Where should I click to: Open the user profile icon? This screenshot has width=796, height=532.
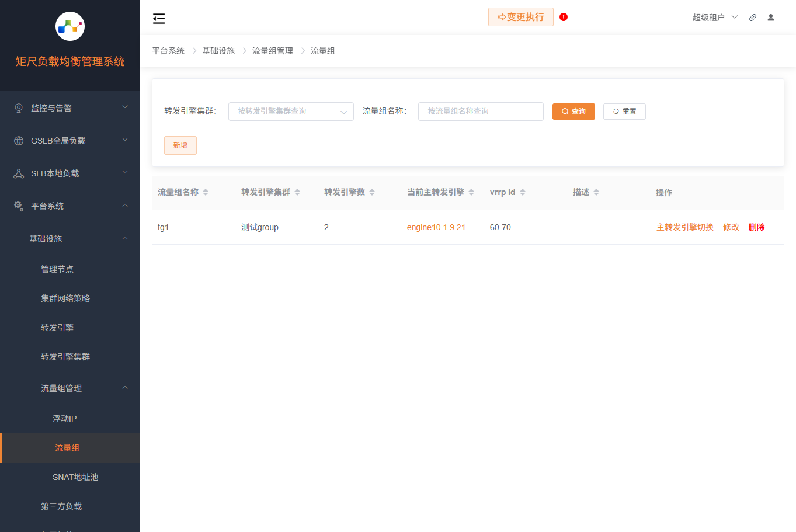pyautogui.click(x=771, y=18)
